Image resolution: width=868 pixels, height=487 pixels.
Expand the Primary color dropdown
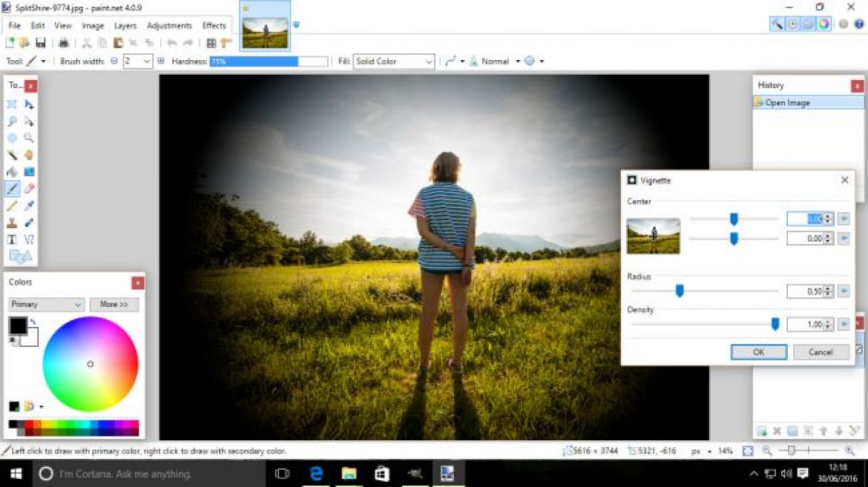(46, 305)
